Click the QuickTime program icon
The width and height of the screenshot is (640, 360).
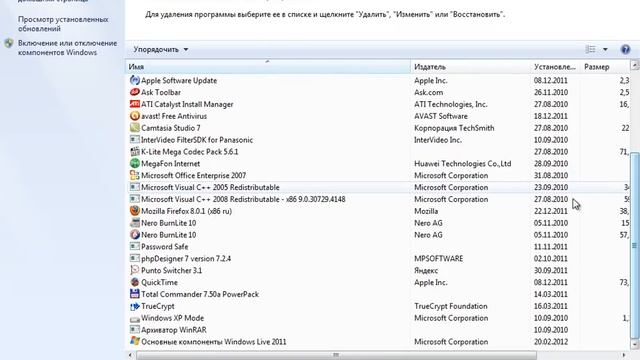[134, 282]
